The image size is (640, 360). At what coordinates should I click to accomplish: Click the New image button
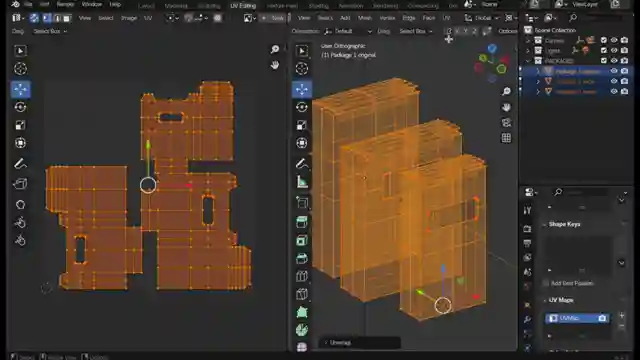pos(273,18)
